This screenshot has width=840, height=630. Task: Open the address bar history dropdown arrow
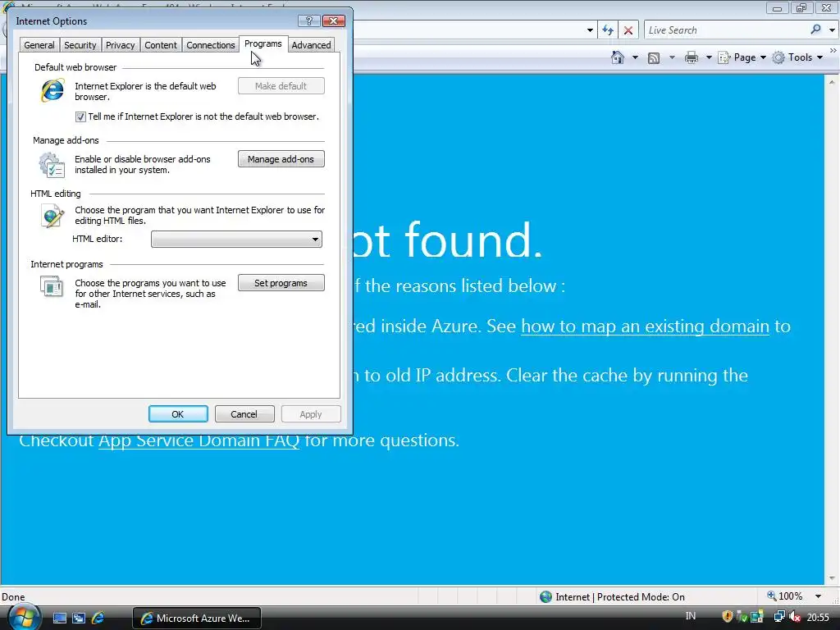coord(590,30)
